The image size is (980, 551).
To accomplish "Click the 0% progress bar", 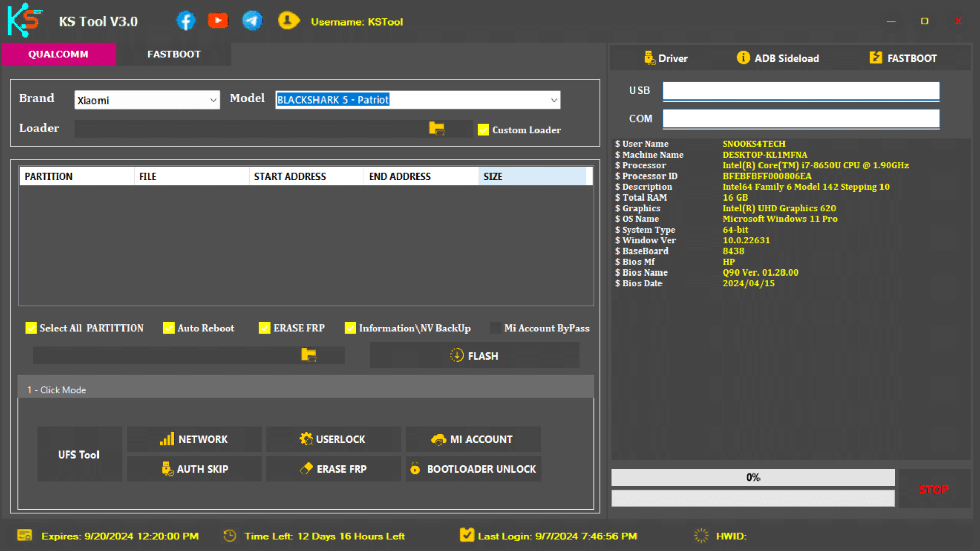I will (x=753, y=478).
